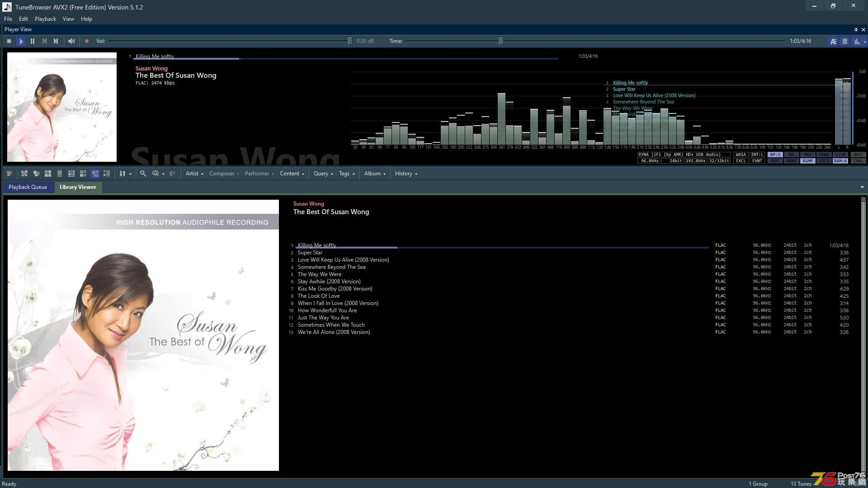The image size is (868, 488).
Task: Open the font/text display icon in Player View
Action: coord(833,41)
